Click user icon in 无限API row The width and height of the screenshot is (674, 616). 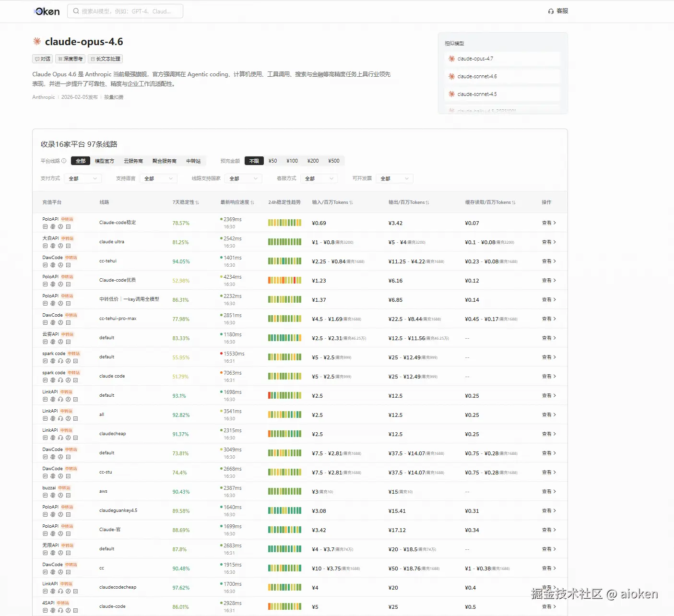click(x=60, y=553)
